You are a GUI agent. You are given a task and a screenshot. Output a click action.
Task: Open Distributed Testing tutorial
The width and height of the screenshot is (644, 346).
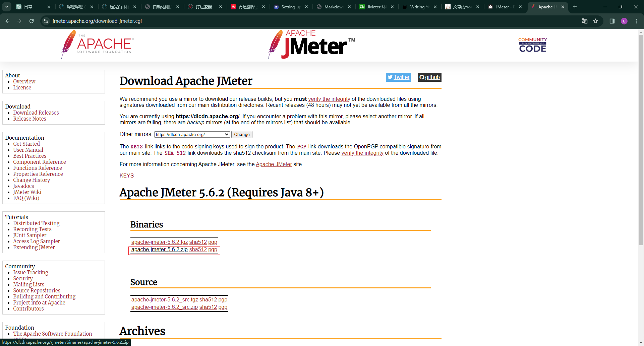tap(36, 223)
